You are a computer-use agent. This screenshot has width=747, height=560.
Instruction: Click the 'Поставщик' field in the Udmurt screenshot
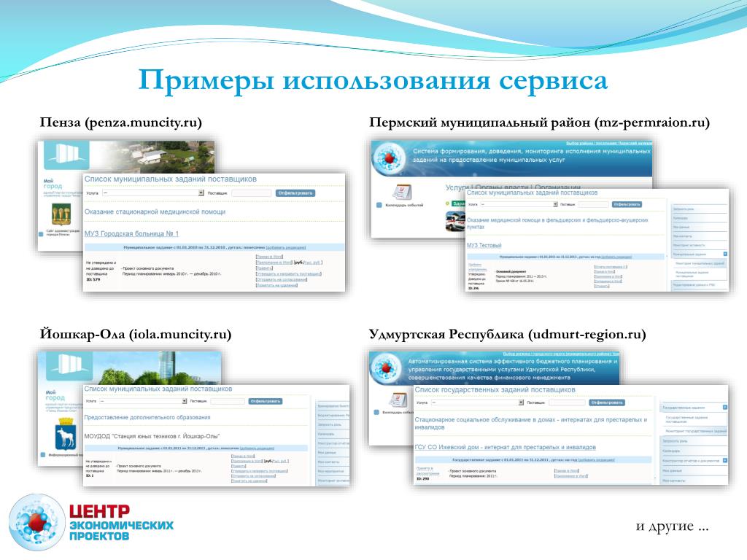[567, 402]
